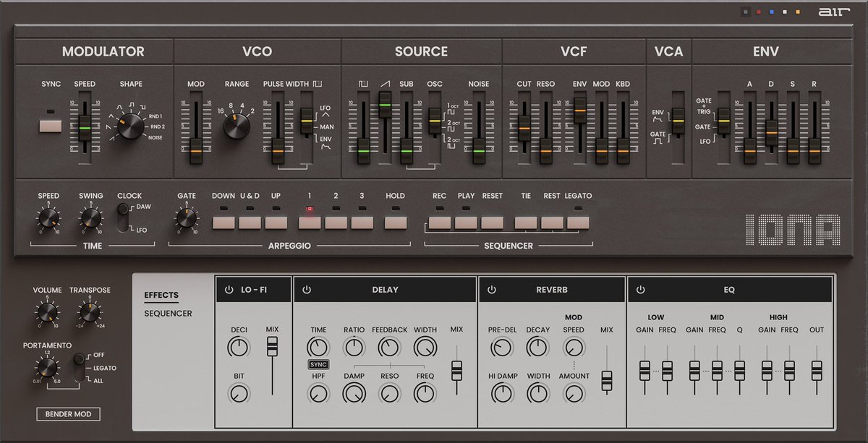
Task: Hit PLAY in the sequencer
Action: (466, 221)
